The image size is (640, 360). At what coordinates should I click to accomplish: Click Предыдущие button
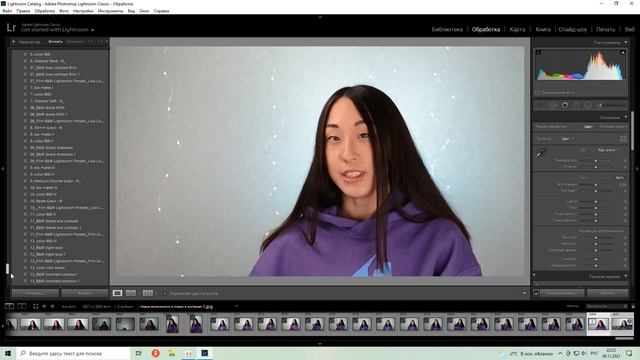[562, 293]
